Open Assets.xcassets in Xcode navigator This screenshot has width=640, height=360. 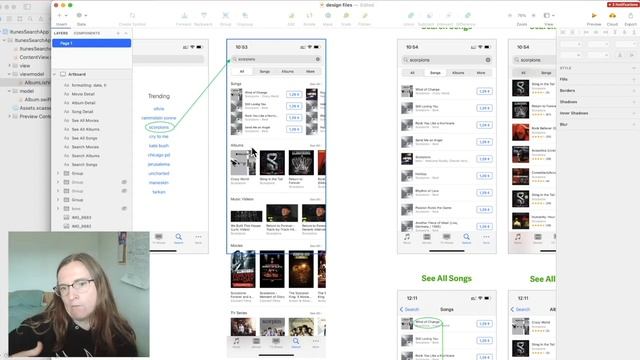[35, 108]
